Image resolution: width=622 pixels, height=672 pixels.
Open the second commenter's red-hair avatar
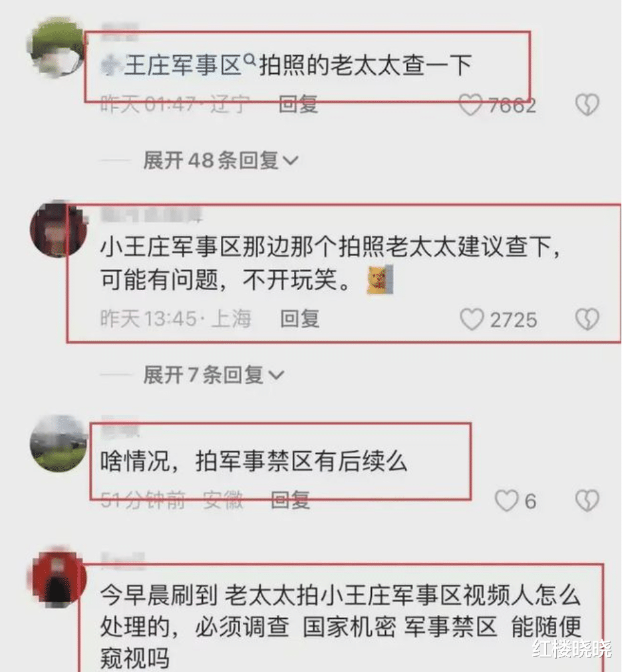tap(59, 229)
